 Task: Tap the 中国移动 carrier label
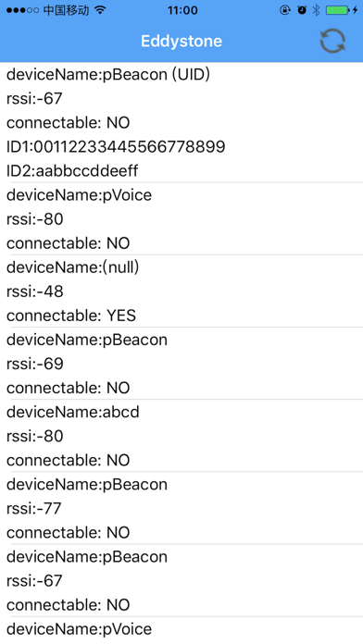[66, 10]
